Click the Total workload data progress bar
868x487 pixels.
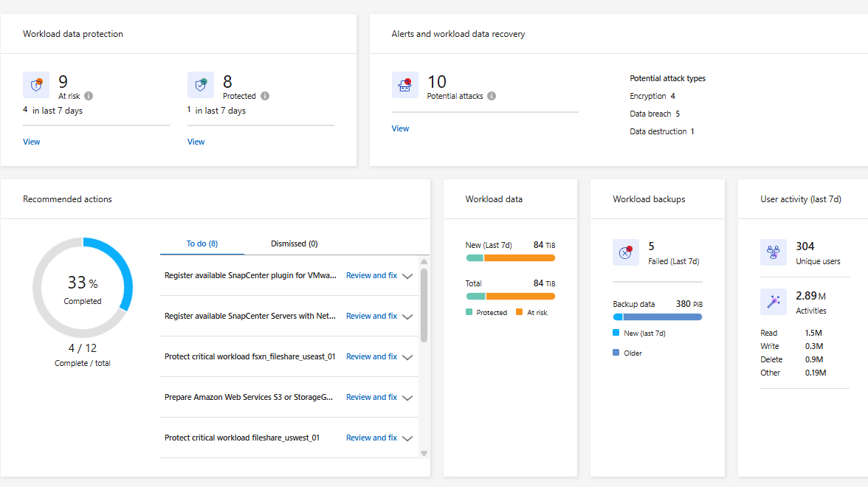(x=510, y=296)
